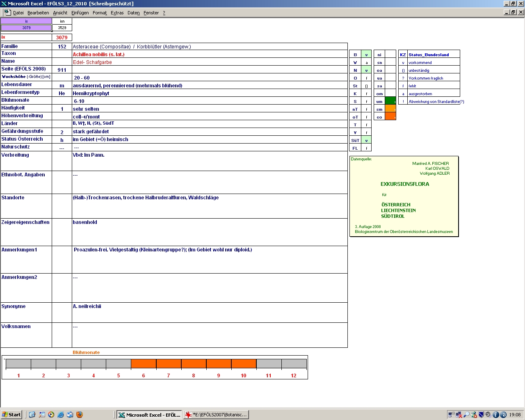Select the green status cell beside SüT

[366, 140]
